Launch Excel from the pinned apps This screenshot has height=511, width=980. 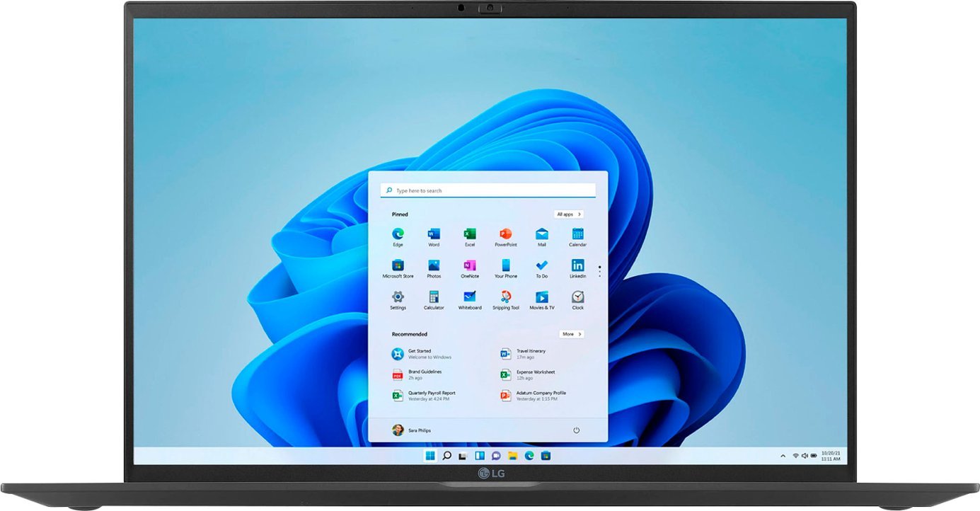(469, 234)
